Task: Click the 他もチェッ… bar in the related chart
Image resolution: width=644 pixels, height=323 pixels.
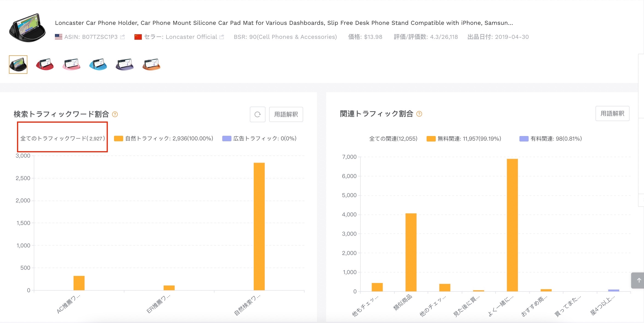Action: (377, 287)
